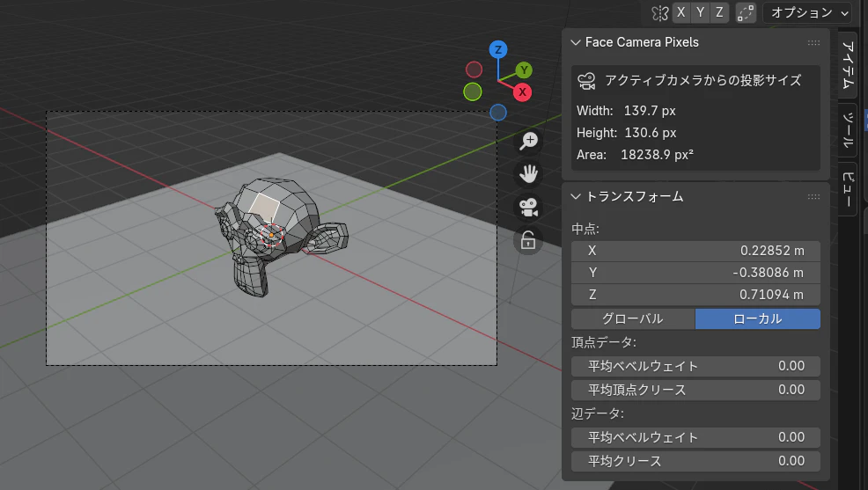This screenshot has width=868, height=490.
Task: Click the Area 18238.9 px² text
Action: (635, 155)
